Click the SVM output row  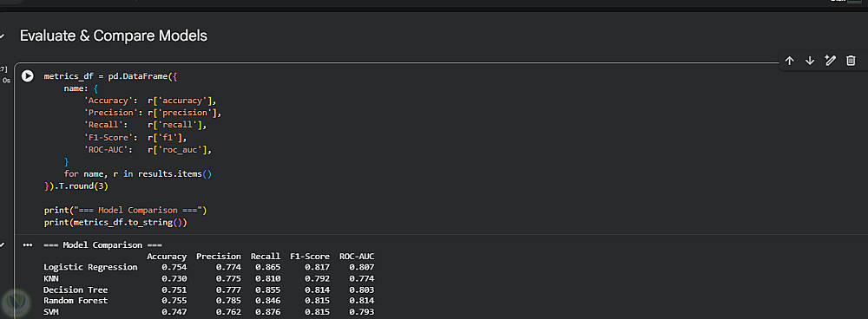pos(209,312)
